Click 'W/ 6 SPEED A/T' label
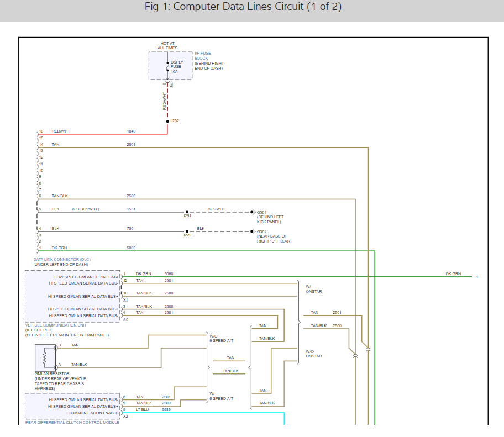The image size is (504, 437). coord(221,396)
